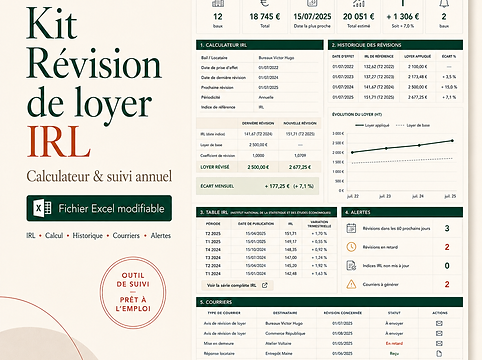
Task: Click the Kit Révision de loyer IRL title
Action: [94, 82]
